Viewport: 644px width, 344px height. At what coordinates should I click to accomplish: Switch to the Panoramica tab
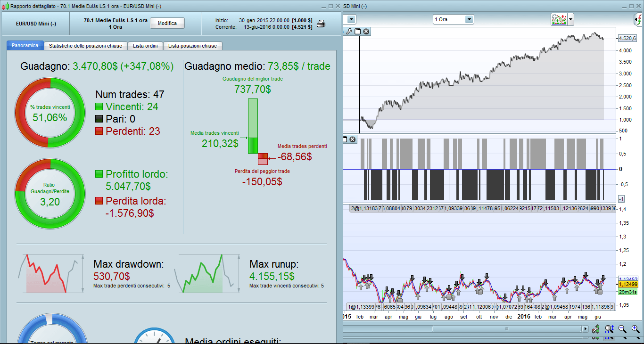[x=25, y=46]
